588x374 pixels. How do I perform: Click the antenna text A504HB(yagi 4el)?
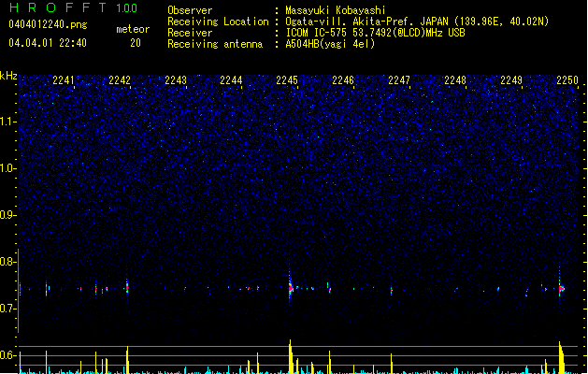(330, 44)
